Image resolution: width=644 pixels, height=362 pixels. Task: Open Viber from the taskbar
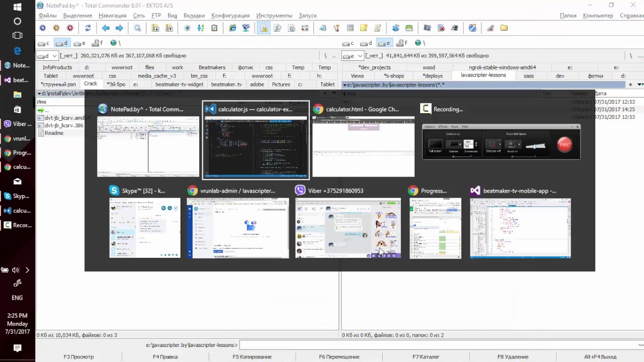click(x=17, y=124)
